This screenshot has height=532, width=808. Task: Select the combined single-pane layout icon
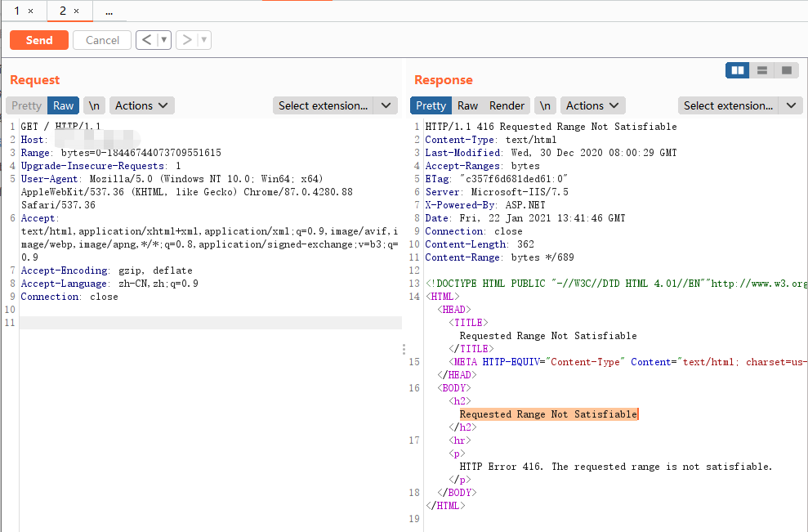pos(786,70)
